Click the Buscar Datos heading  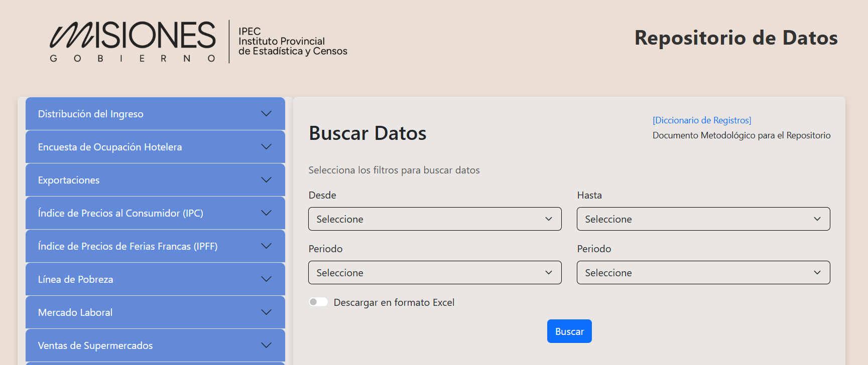pyautogui.click(x=367, y=133)
